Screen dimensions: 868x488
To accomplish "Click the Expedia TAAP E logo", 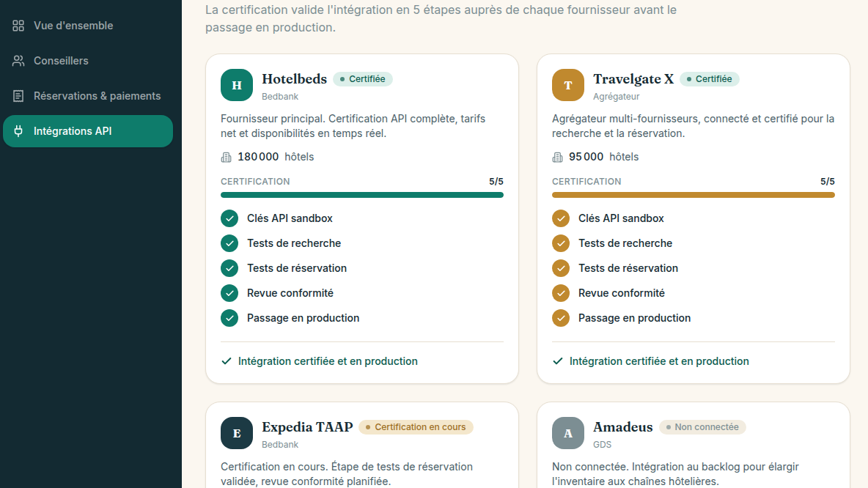I will 236,432.
